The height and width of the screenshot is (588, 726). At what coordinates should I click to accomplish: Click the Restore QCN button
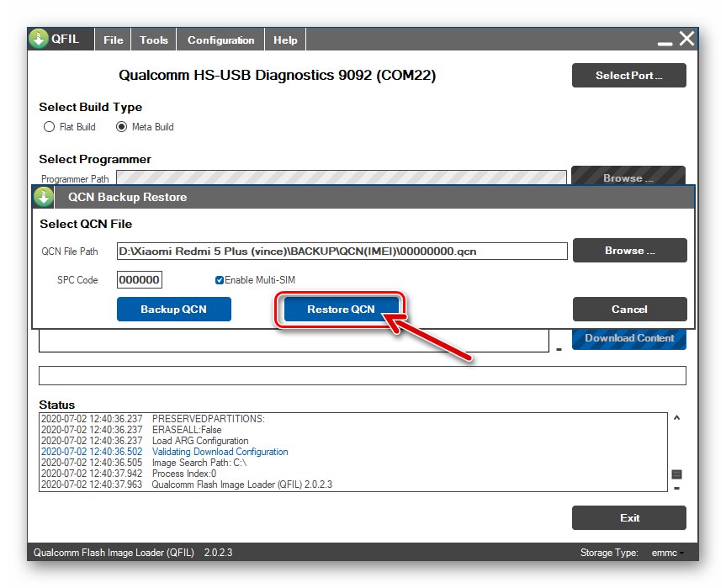coord(342,309)
